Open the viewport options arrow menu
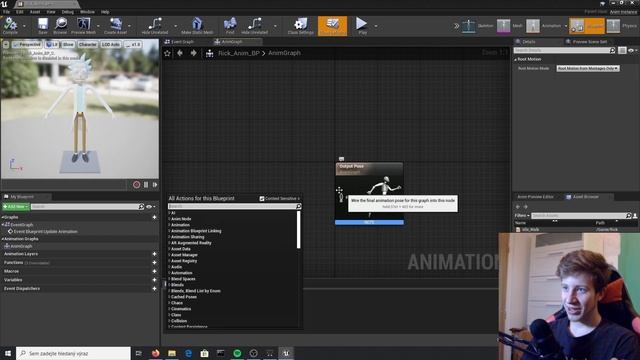The image size is (640, 360). pyautogui.click(x=6, y=44)
